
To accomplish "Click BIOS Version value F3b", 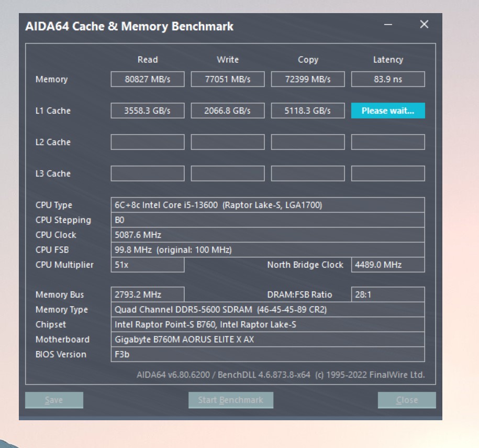I will pos(268,354).
